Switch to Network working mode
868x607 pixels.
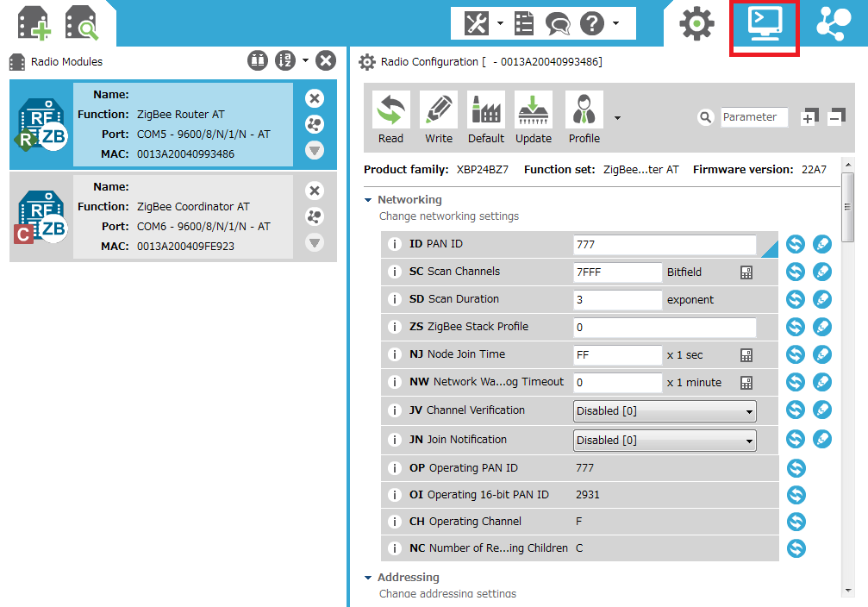click(x=834, y=24)
